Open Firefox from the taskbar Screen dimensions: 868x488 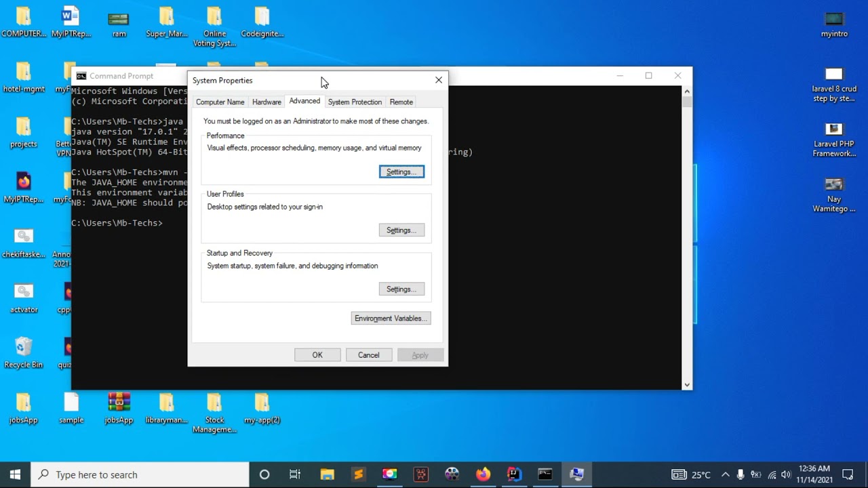pos(483,474)
